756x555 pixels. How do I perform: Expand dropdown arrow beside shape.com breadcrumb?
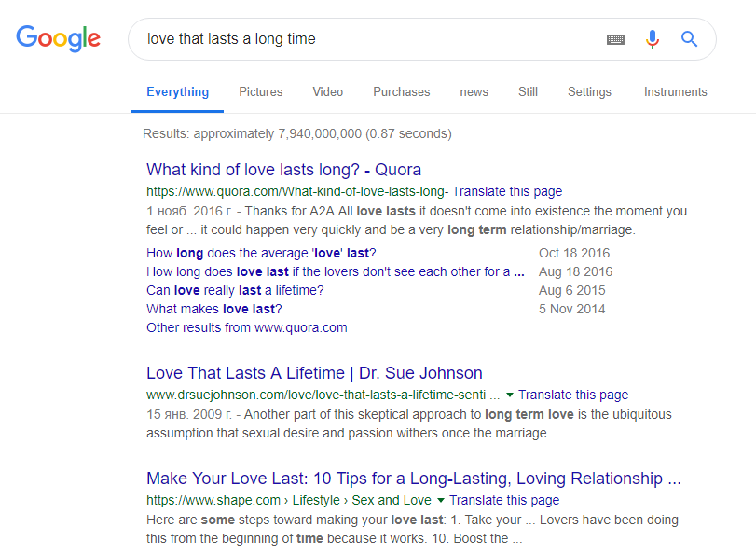tap(441, 500)
